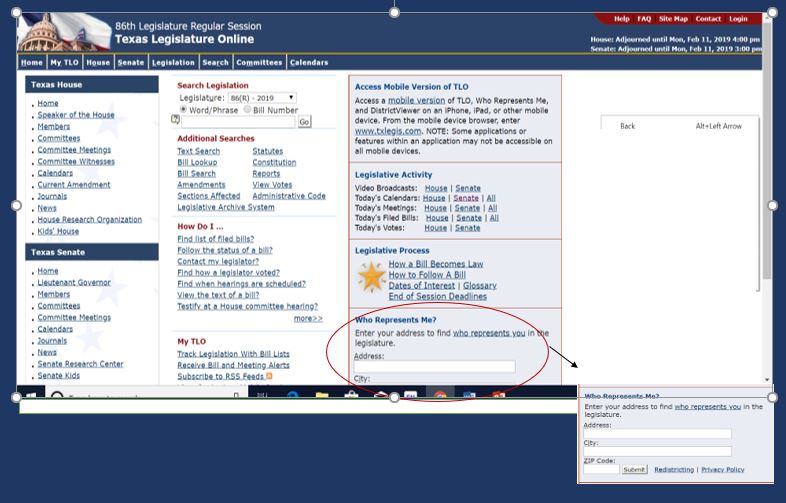Open the My TLO navigation tab
Image resolution: width=786 pixels, height=503 pixels.
pyautogui.click(x=64, y=63)
